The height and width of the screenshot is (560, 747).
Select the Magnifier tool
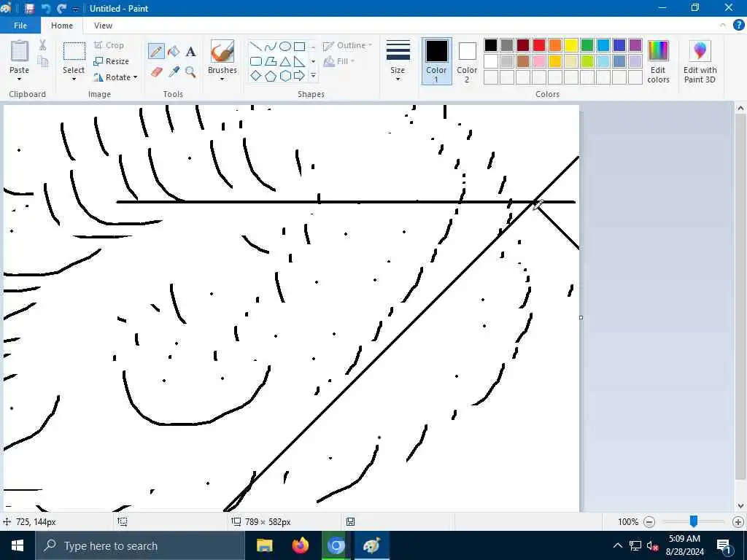coord(190,72)
